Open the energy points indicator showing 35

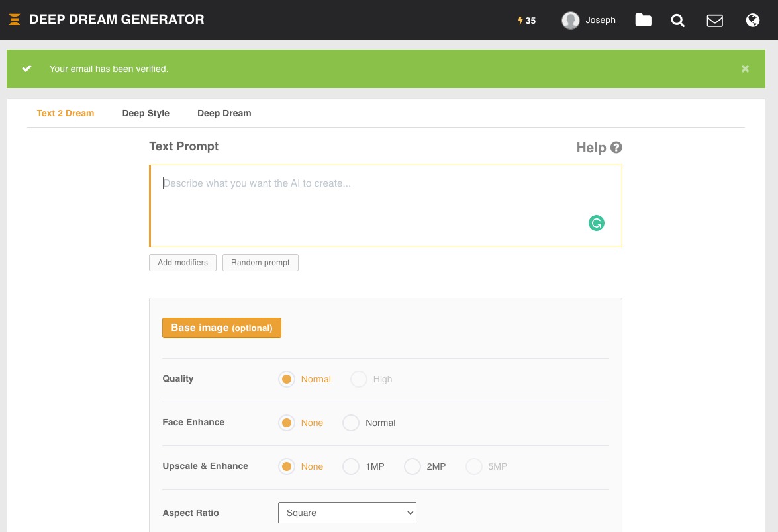click(527, 21)
